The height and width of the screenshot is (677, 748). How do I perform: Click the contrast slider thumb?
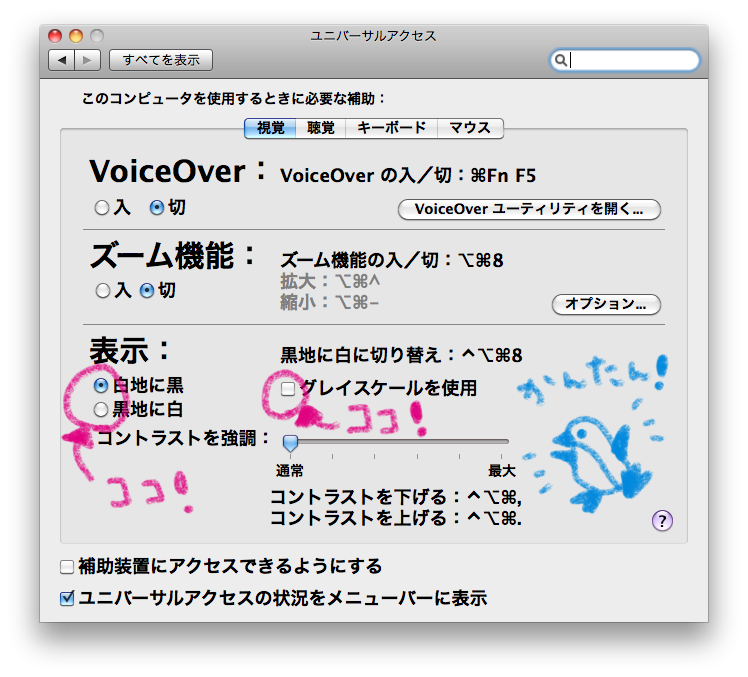[x=290, y=443]
